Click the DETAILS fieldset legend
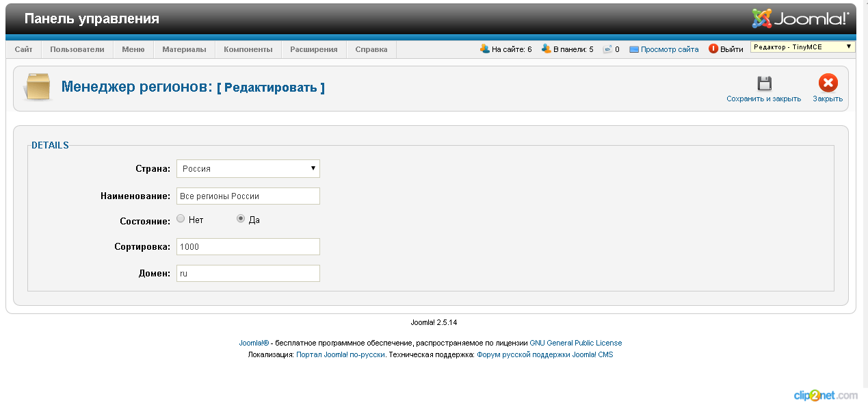The width and height of the screenshot is (868, 403). tap(50, 145)
